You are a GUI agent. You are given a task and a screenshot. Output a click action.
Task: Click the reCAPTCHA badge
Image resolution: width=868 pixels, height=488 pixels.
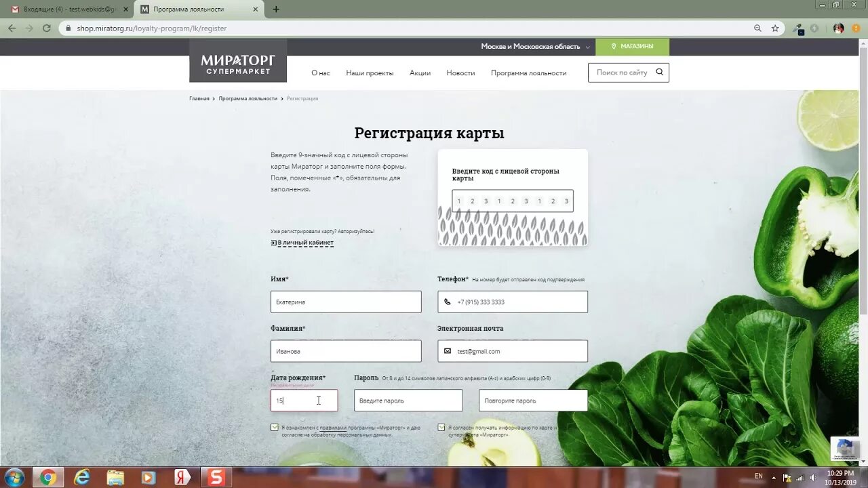(x=845, y=449)
